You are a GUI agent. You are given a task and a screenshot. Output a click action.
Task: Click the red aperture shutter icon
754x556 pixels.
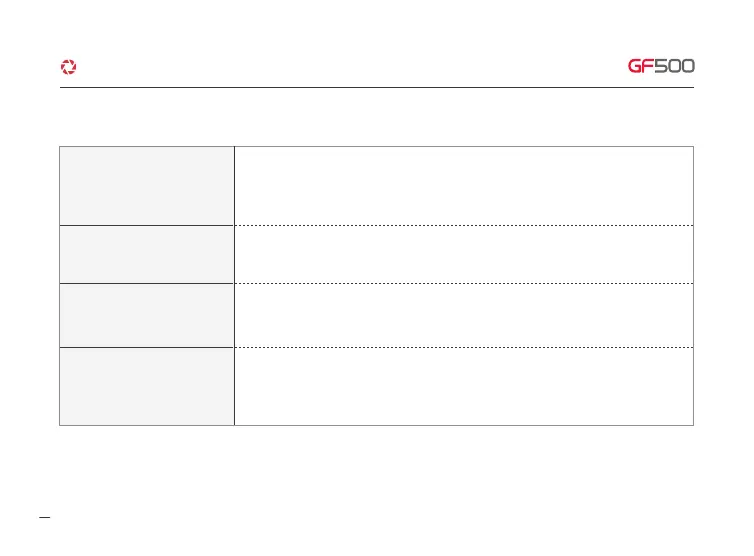pyautogui.click(x=68, y=67)
